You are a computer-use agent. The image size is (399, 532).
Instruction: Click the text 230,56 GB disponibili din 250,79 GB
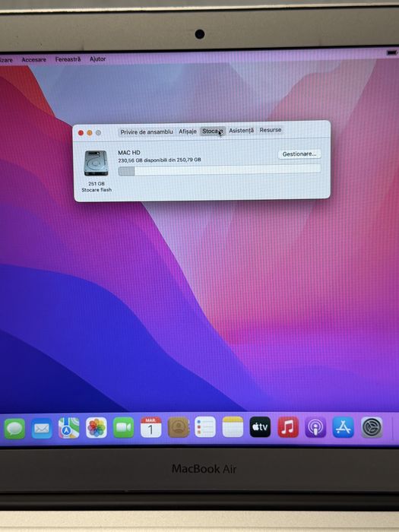159,160
